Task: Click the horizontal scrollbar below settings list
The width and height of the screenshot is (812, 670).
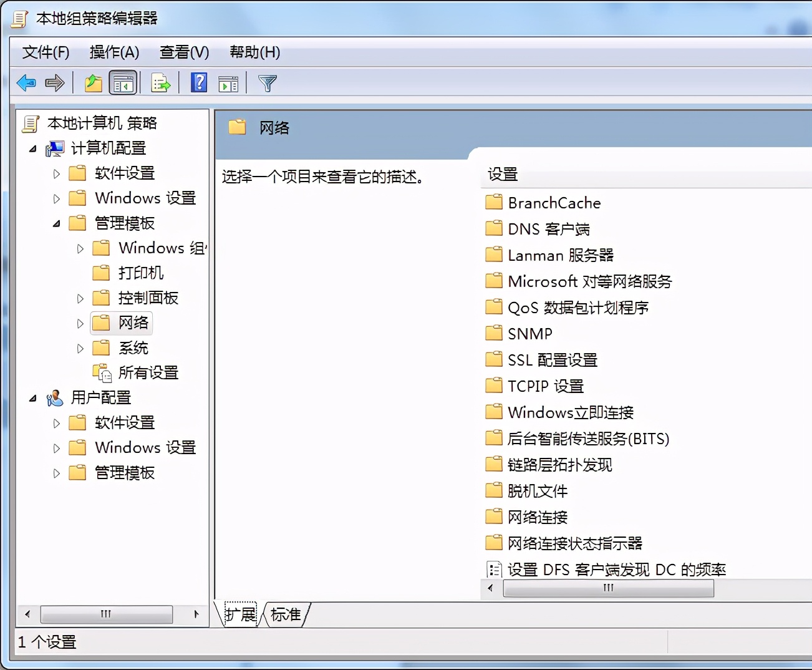Action: [608, 588]
